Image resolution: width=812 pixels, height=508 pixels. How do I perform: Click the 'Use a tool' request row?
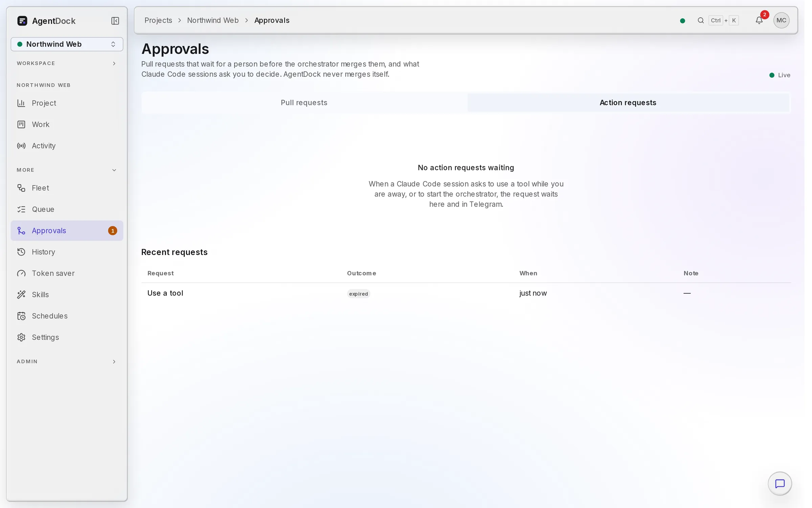[466, 293]
